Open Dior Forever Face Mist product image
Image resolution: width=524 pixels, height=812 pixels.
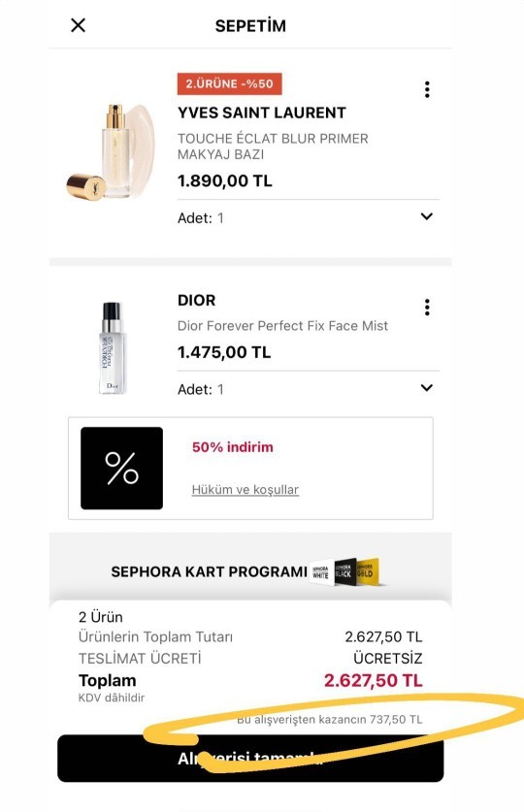pos(112,348)
